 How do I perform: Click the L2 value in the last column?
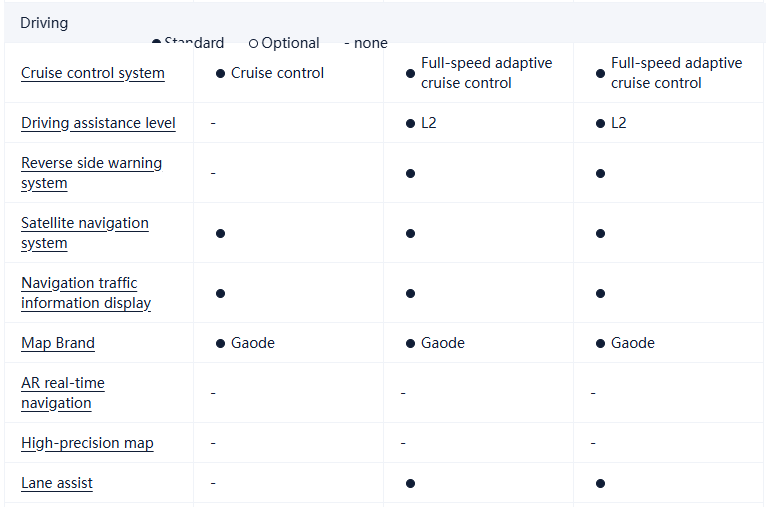(x=618, y=123)
